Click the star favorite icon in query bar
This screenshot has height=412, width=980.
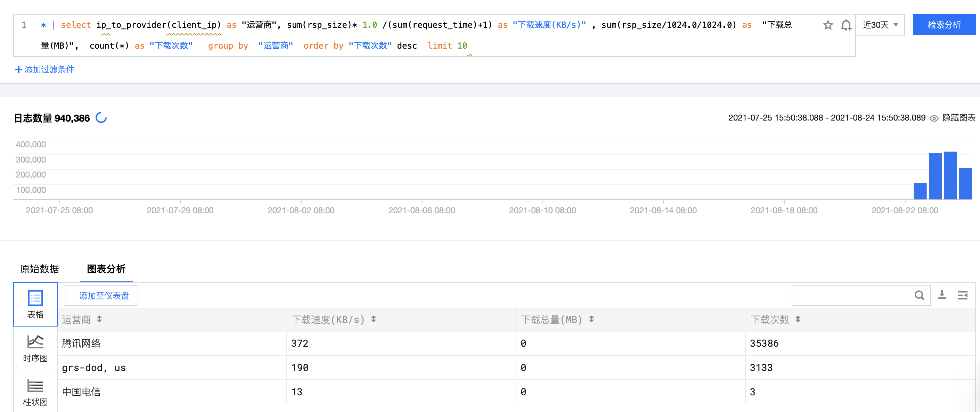pyautogui.click(x=827, y=25)
